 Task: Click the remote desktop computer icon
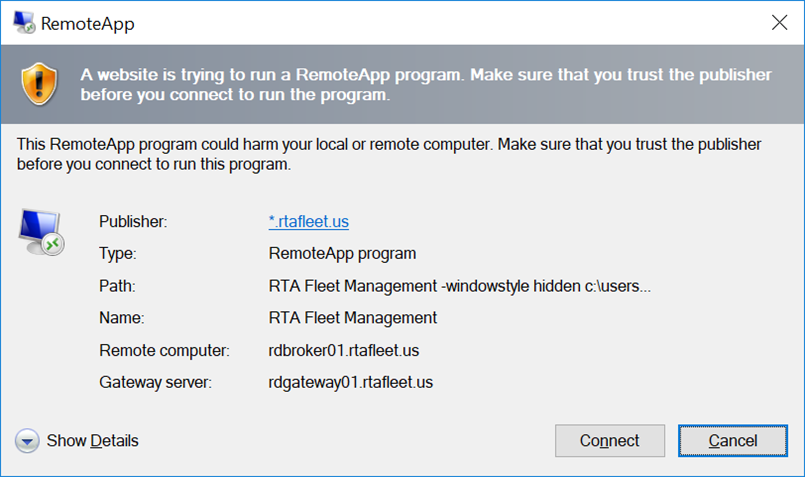(x=41, y=232)
